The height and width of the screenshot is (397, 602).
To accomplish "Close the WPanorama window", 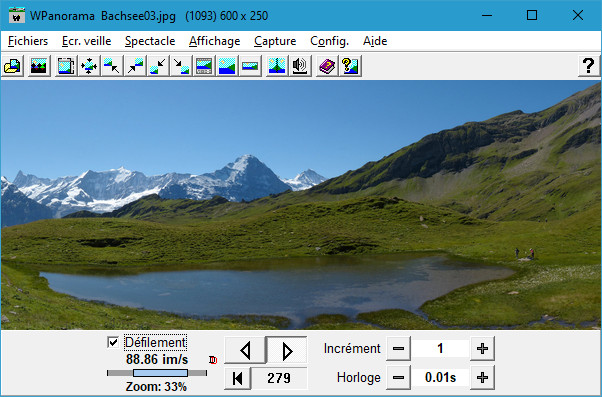I will click(577, 15).
